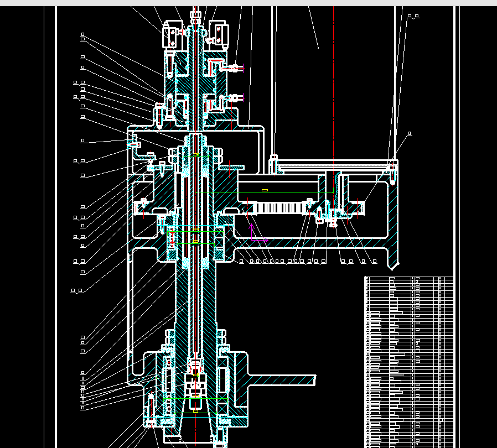This screenshot has width=497, height=448.
Task: Click the callout label at top-right corner
Action: point(413,16)
